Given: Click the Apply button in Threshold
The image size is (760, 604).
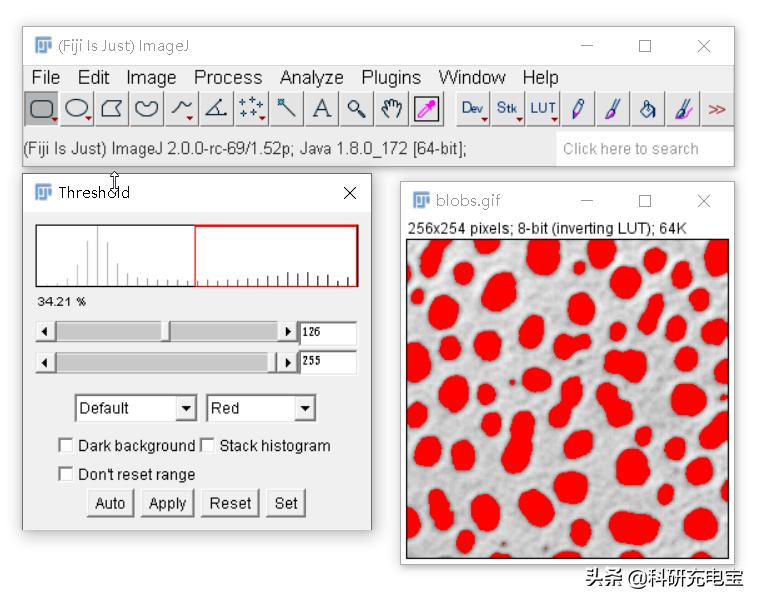Looking at the screenshot, I should 167,503.
